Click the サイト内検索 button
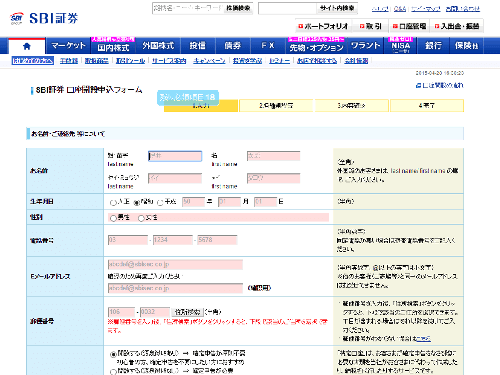The image size is (500, 375). click(337, 8)
